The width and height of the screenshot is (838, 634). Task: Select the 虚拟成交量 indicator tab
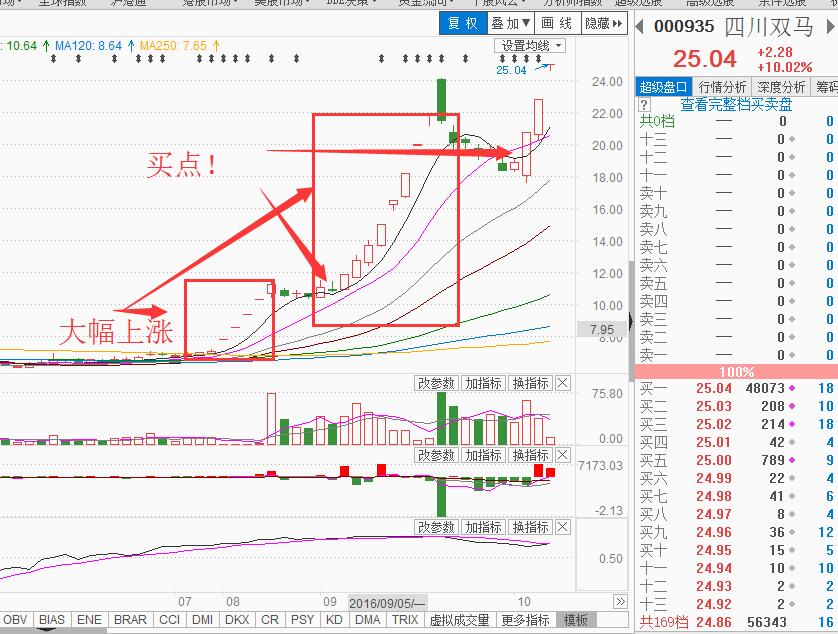(x=460, y=620)
